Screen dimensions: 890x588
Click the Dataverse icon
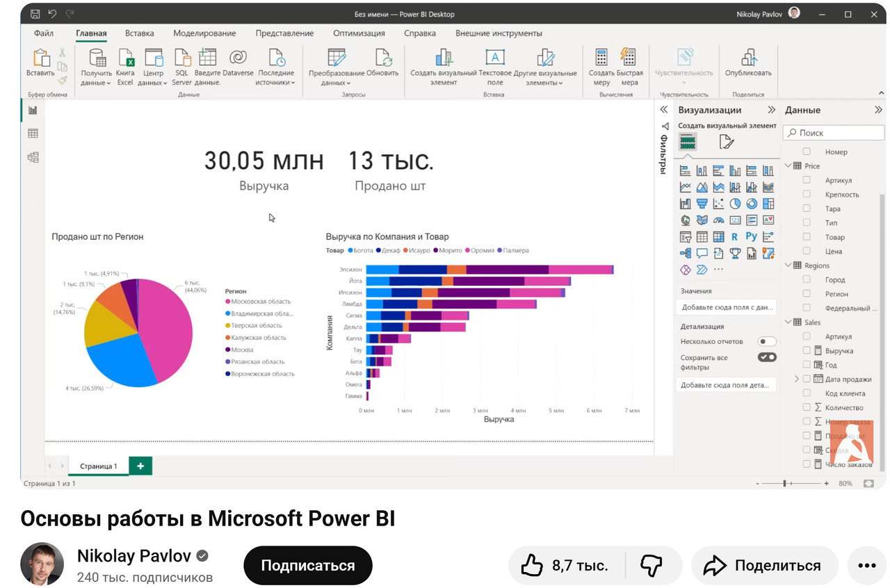click(x=238, y=58)
